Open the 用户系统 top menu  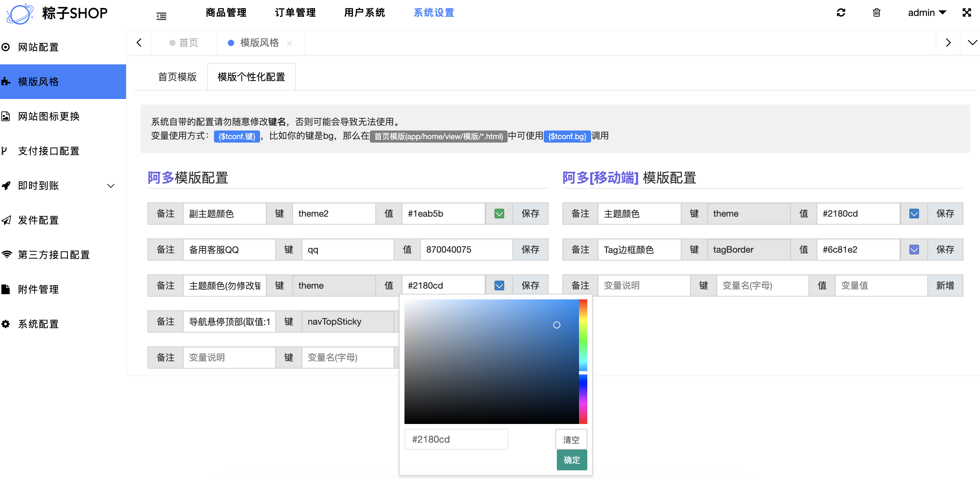(x=364, y=13)
